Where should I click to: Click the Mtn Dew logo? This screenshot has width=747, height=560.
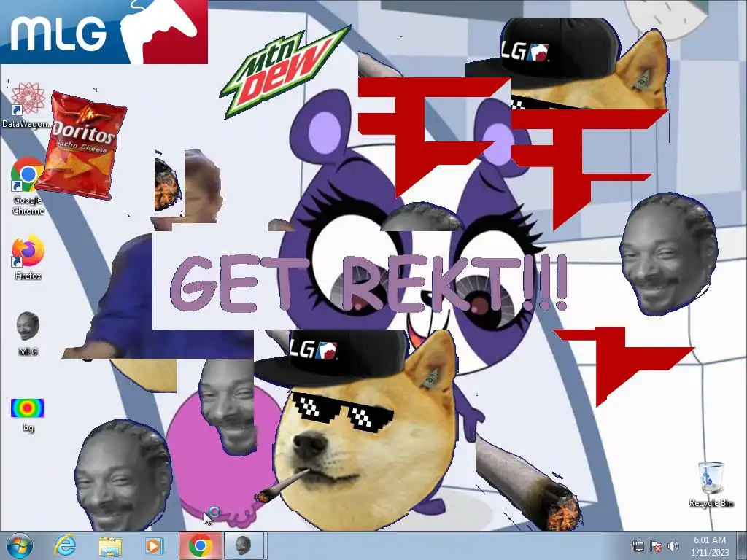[x=285, y=71]
